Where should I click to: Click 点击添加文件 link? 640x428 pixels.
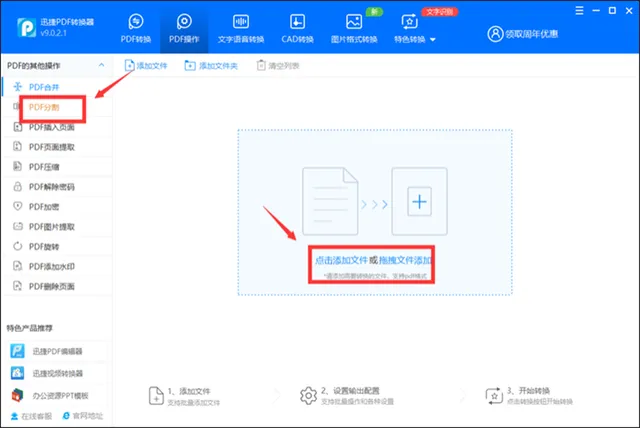tap(341, 260)
